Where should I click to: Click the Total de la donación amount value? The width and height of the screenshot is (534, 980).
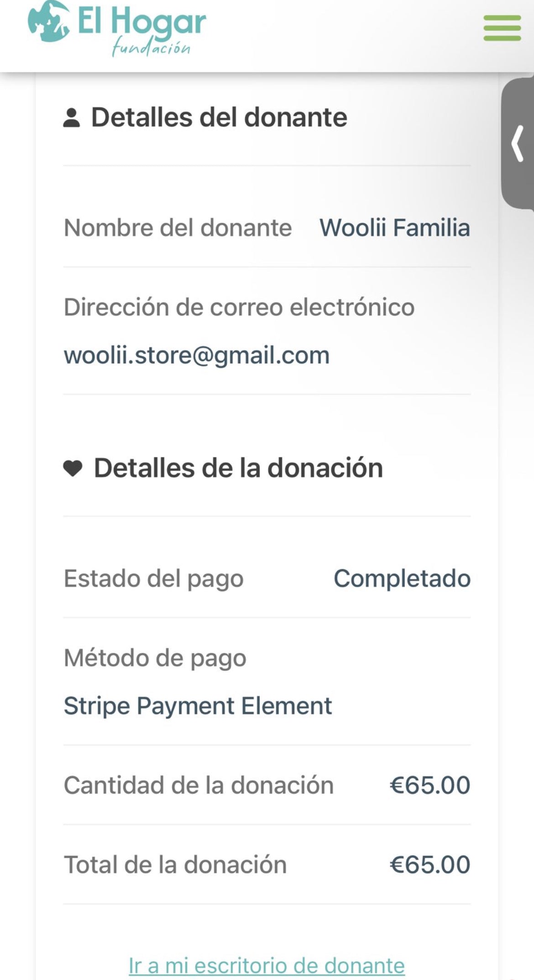click(x=429, y=864)
